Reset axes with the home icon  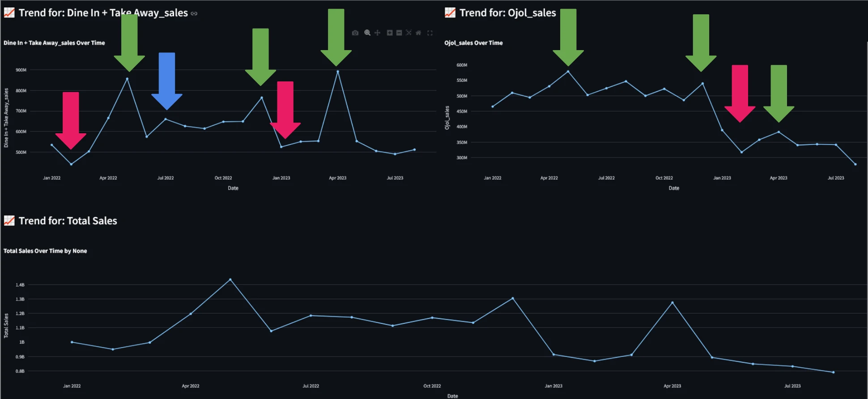pyautogui.click(x=418, y=33)
